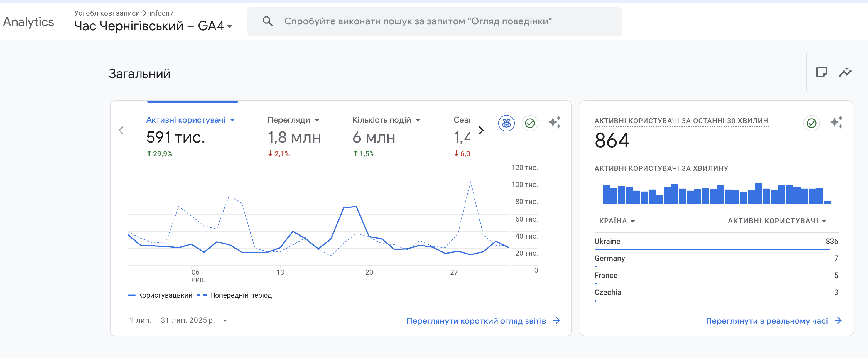The height and width of the screenshot is (358, 868).
Task: Open the insights sparkline icon
Action: pos(845,72)
